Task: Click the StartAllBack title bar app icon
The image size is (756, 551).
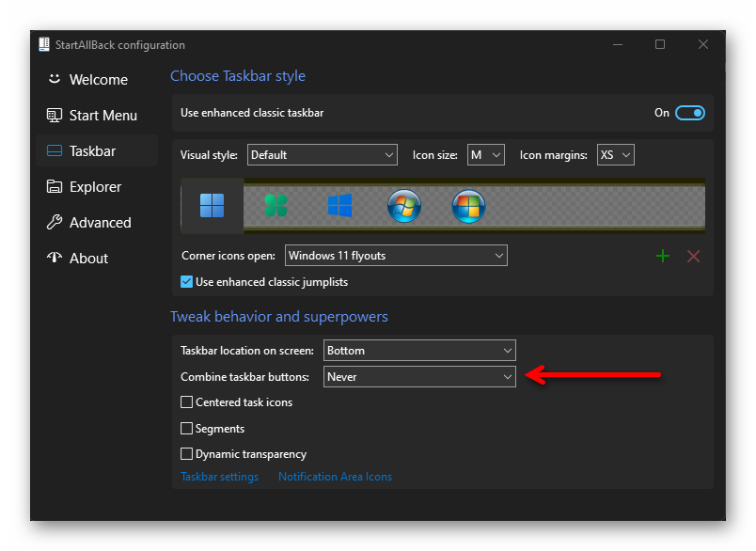Action: coord(44,45)
